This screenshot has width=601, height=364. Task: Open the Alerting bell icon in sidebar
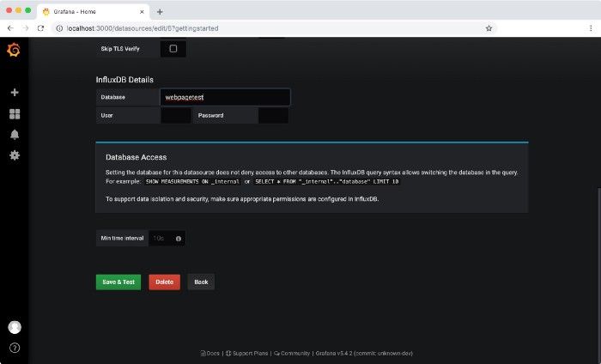(x=15, y=135)
